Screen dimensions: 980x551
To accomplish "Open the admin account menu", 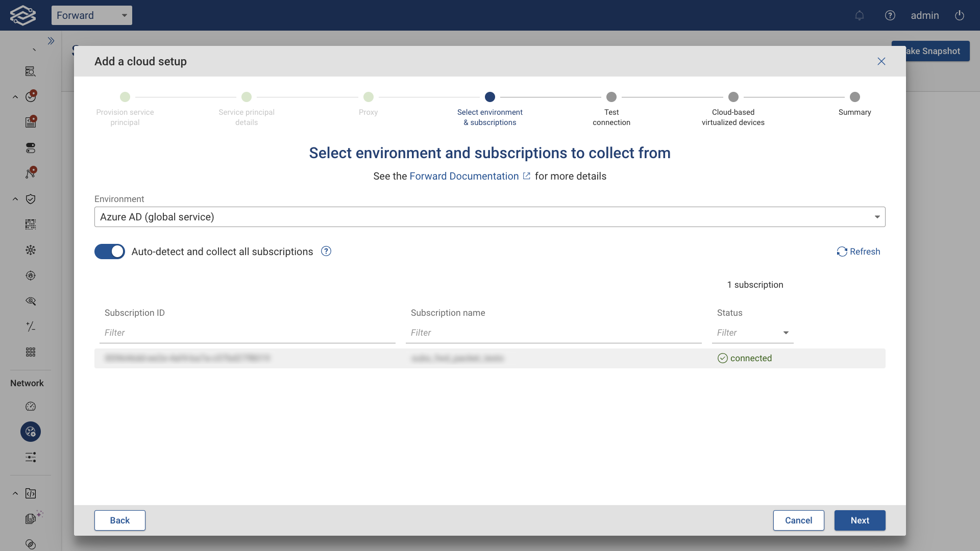I will click(x=925, y=15).
